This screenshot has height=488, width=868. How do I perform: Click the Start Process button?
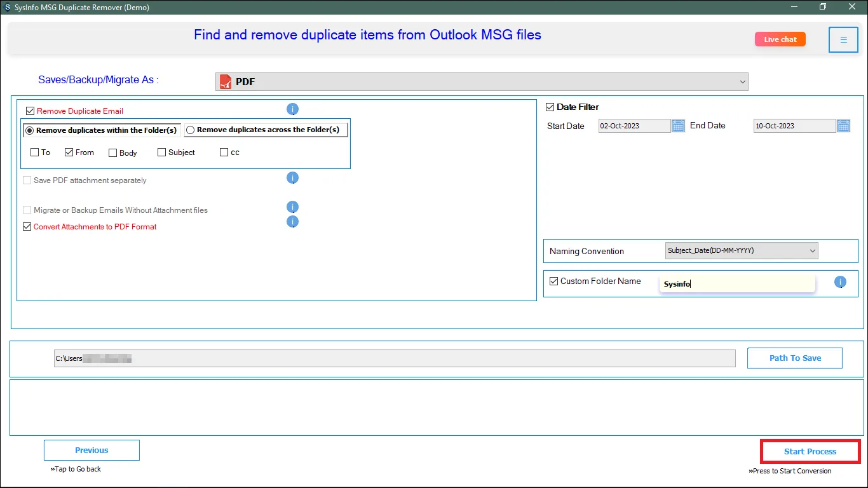(810, 452)
